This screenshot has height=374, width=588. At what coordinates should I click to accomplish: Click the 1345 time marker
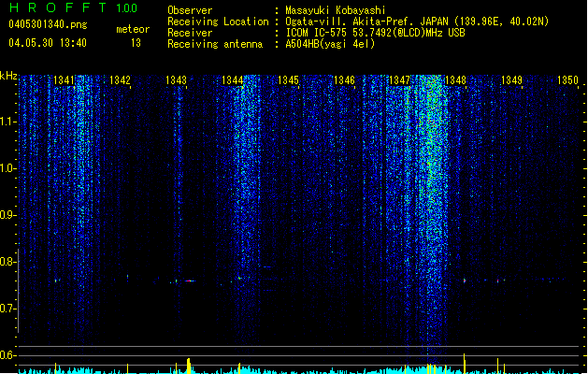pyautogui.click(x=288, y=80)
